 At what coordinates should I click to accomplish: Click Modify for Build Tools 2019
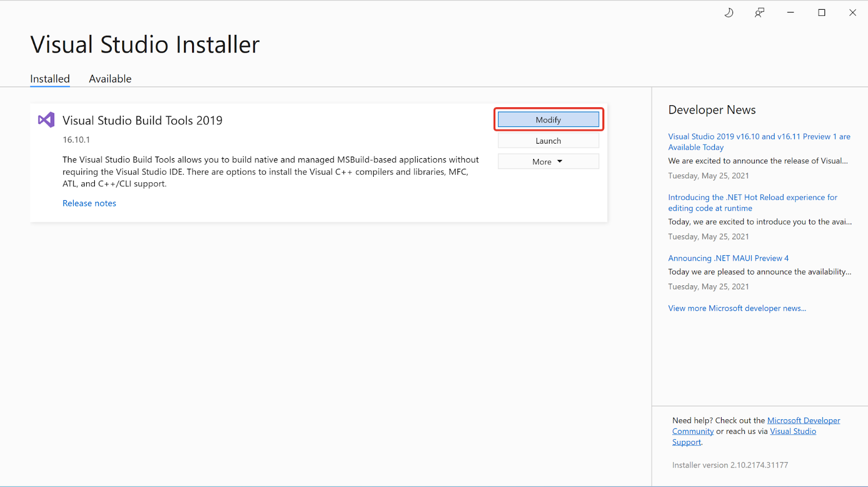pos(548,120)
